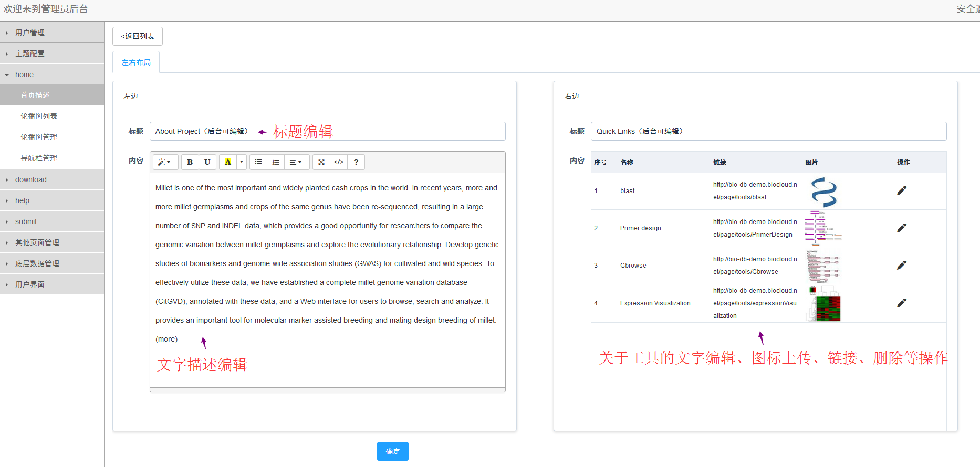Viewport: 980px width, 467px height.
Task: Insert an unordered bullet list
Action: (258, 162)
